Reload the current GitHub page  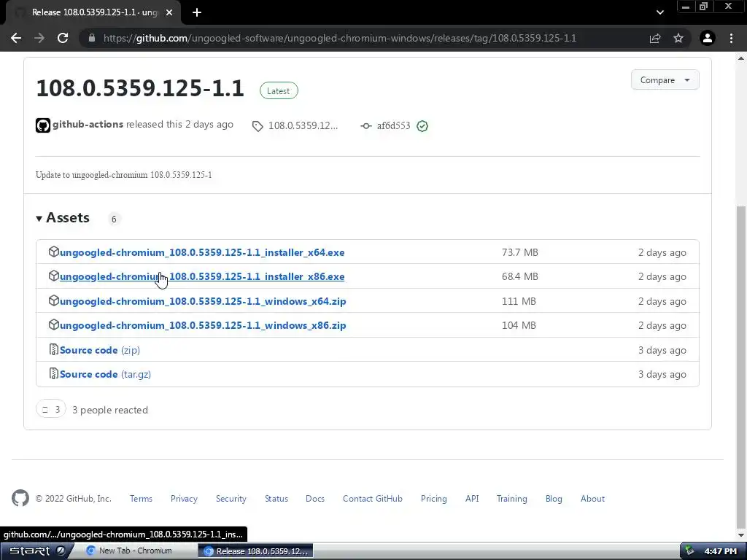coord(63,38)
